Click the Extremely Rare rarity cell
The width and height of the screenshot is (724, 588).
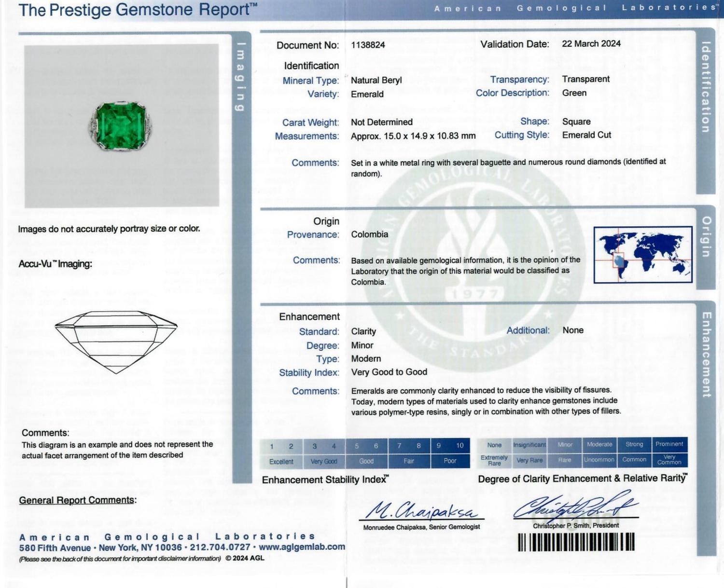[x=494, y=460]
